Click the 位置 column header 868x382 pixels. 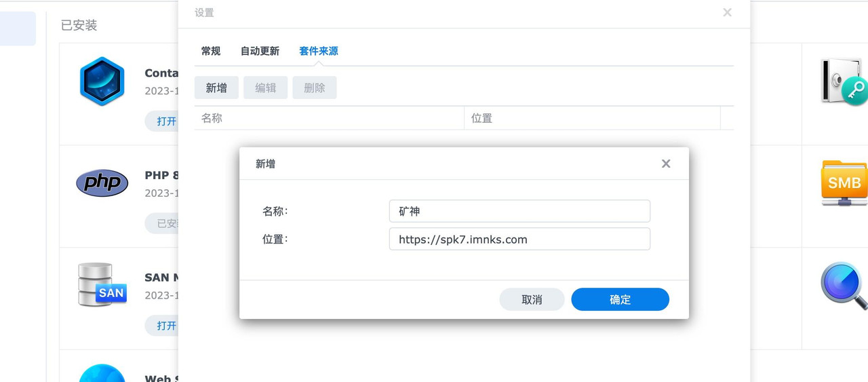pos(592,118)
